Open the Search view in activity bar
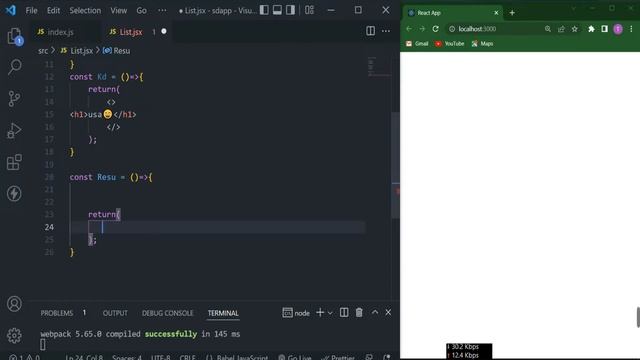This screenshot has height=360, width=640. click(14, 67)
